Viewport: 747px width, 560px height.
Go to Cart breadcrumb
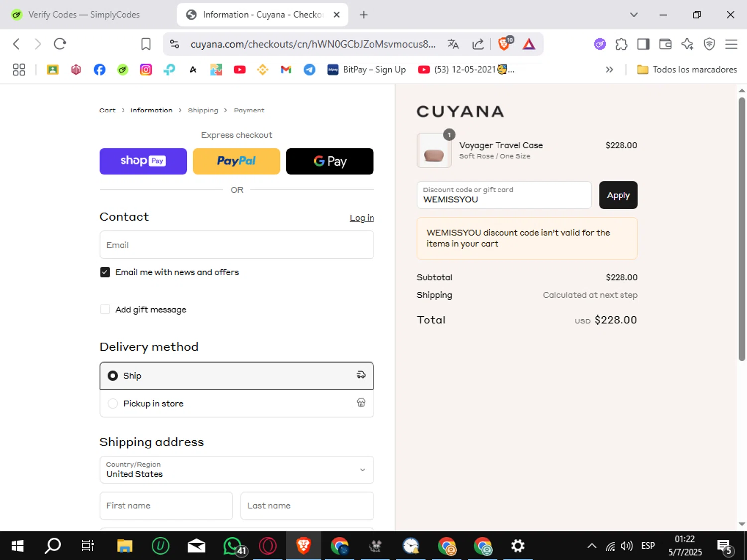[107, 110]
